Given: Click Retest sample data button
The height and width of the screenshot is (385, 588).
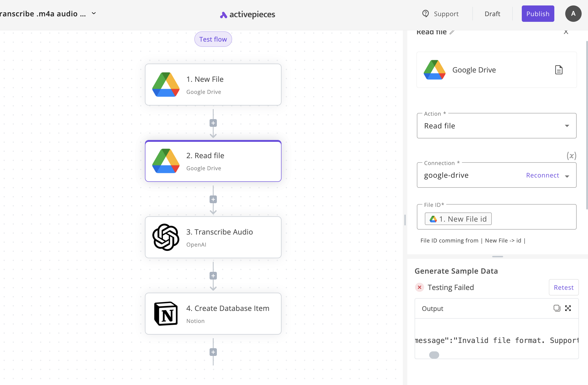Looking at the screenshot, I should click(564, 287).
